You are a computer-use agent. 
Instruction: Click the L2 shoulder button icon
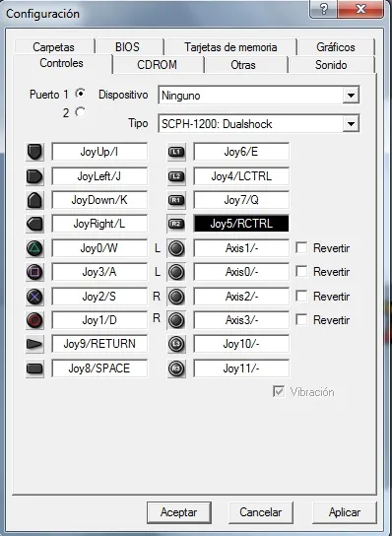point(176,176)
